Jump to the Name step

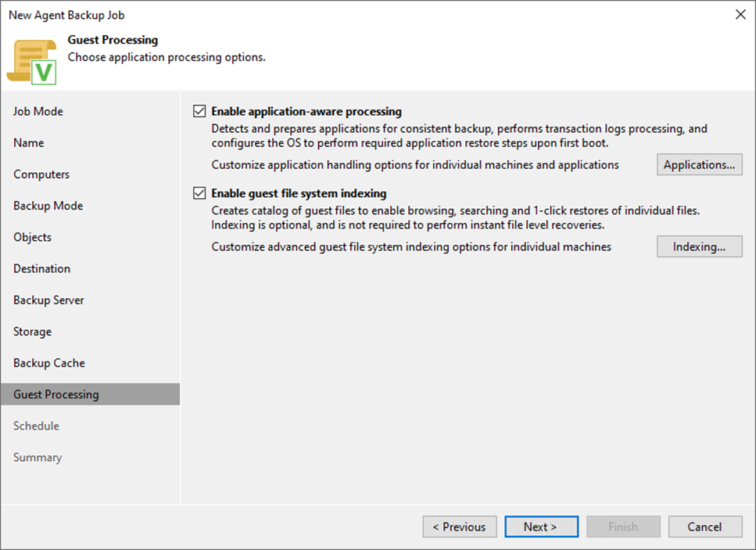(29, 142)
